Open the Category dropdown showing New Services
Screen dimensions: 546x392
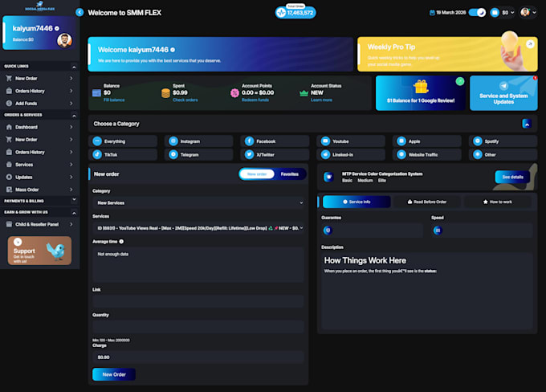click(198, 202)
